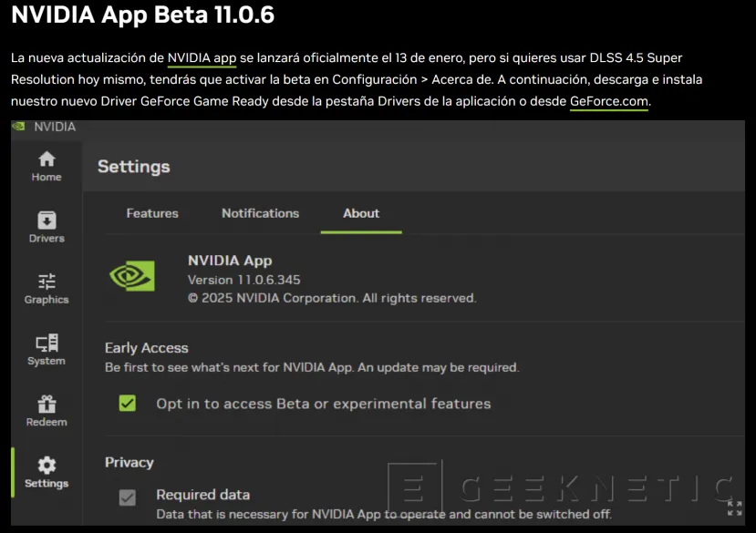
Task: Select the Settings gear icon
Action: tap(46, 471)
